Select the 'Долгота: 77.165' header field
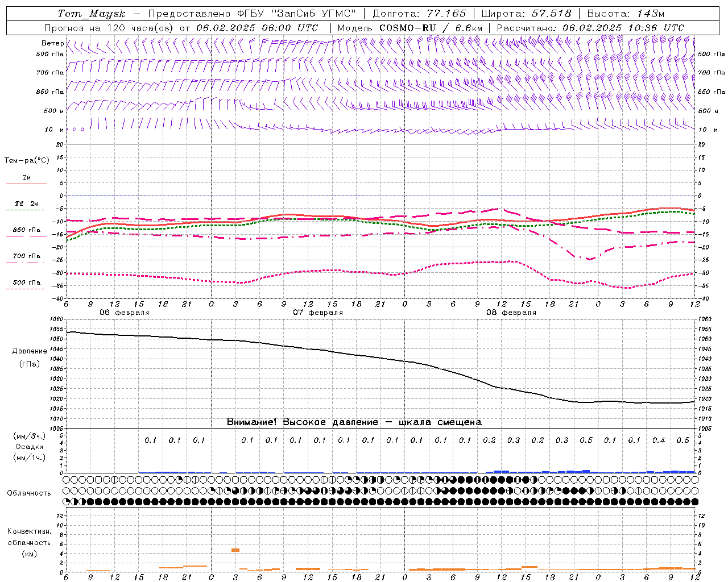This screenshot has width=728, height=582. pos(419,14)
